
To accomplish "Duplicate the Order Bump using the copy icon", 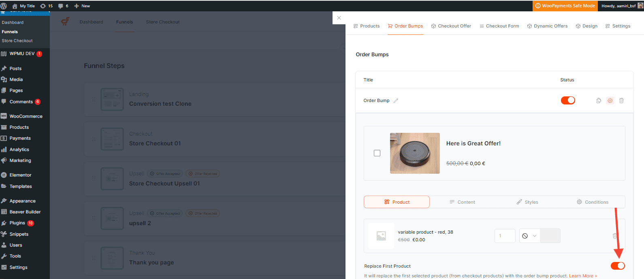I will pos(598,100).
